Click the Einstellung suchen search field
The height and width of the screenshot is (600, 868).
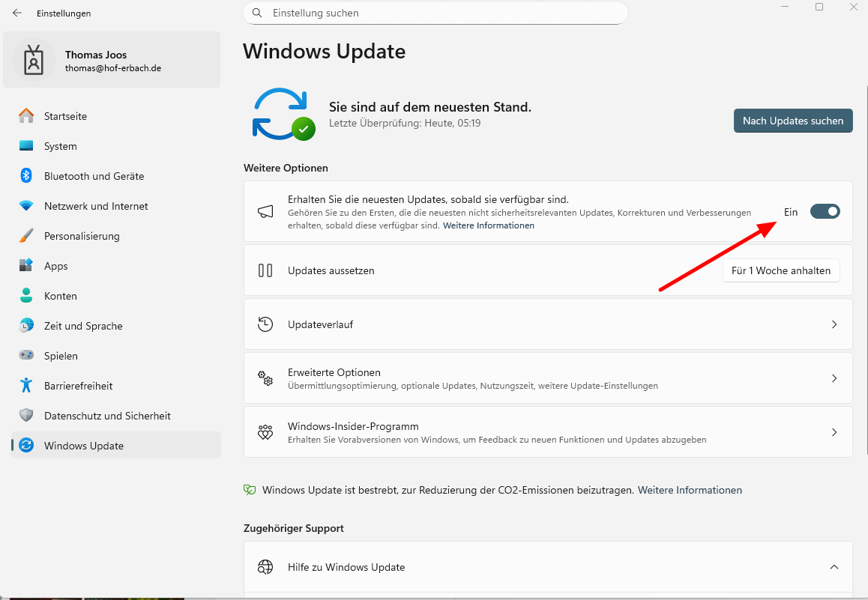435,13
